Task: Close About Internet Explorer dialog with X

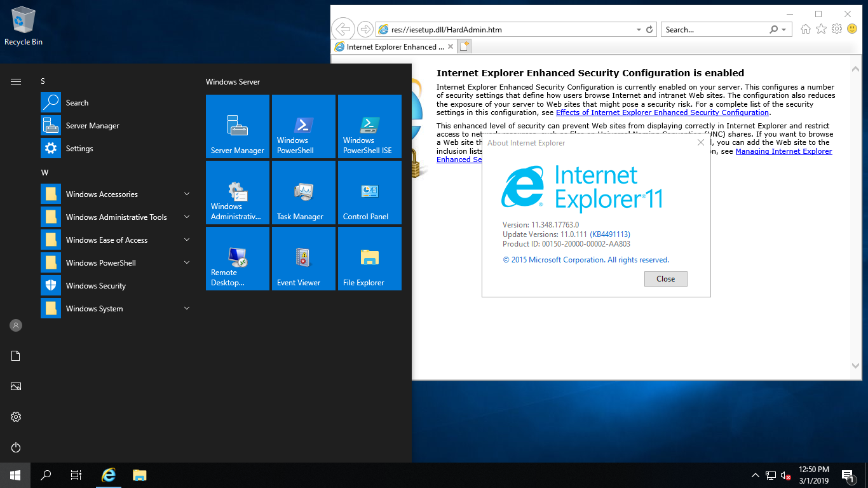Action: 700,143
